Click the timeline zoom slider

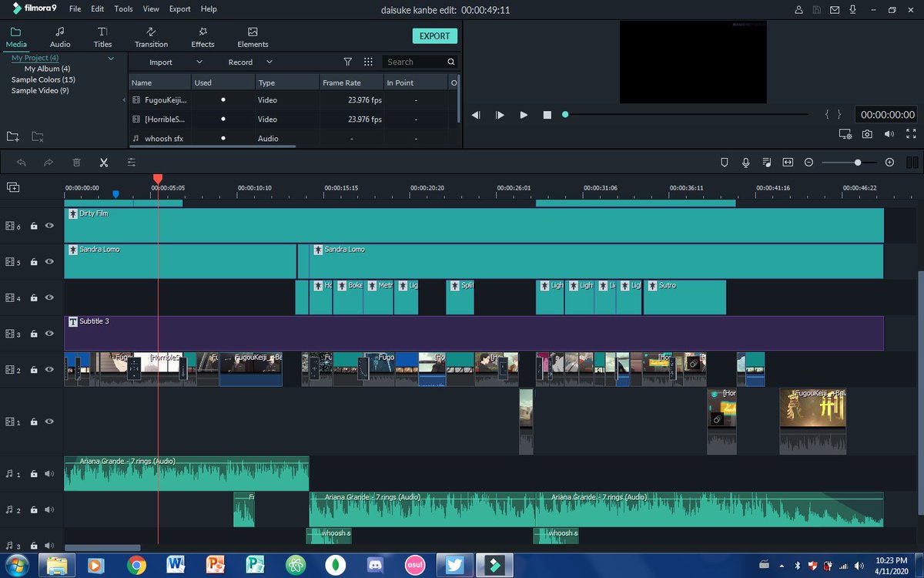850,163
